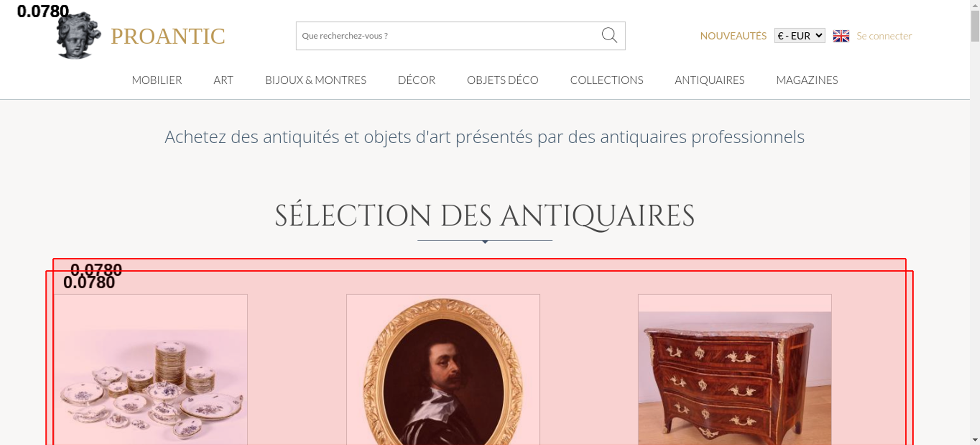Focus the Que recherchez-vous search field
The width and height of the screenshot is (980, 445).
pos(448,36)
